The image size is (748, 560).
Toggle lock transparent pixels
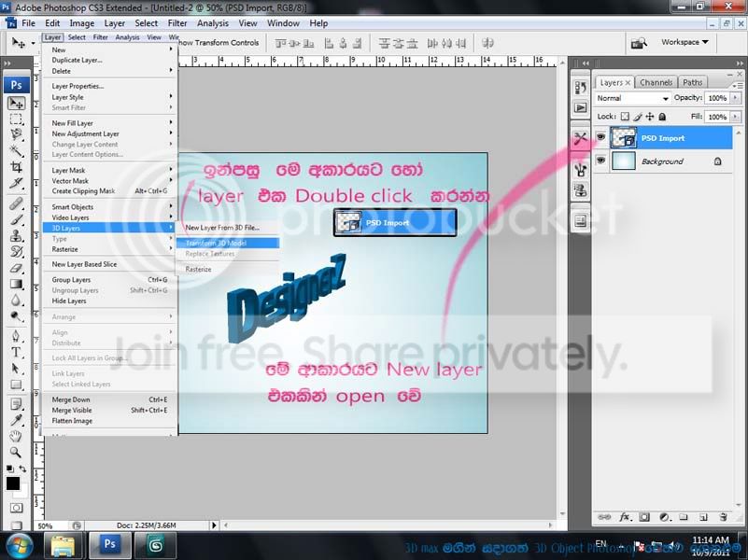(x=625, y=117)
